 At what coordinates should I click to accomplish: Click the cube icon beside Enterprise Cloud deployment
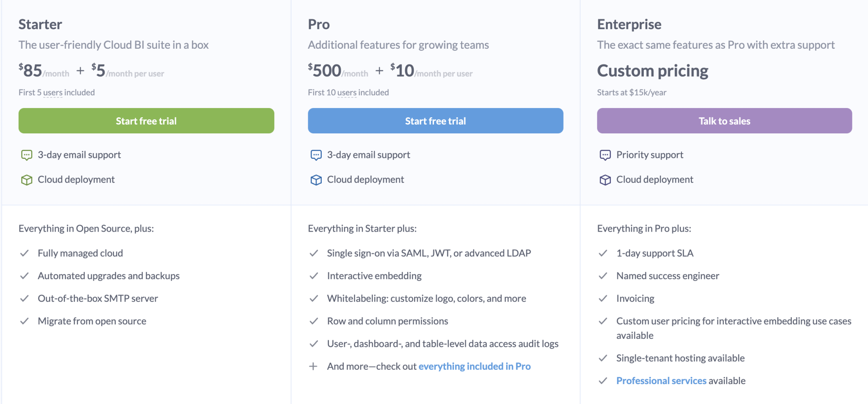pos(605,180)
